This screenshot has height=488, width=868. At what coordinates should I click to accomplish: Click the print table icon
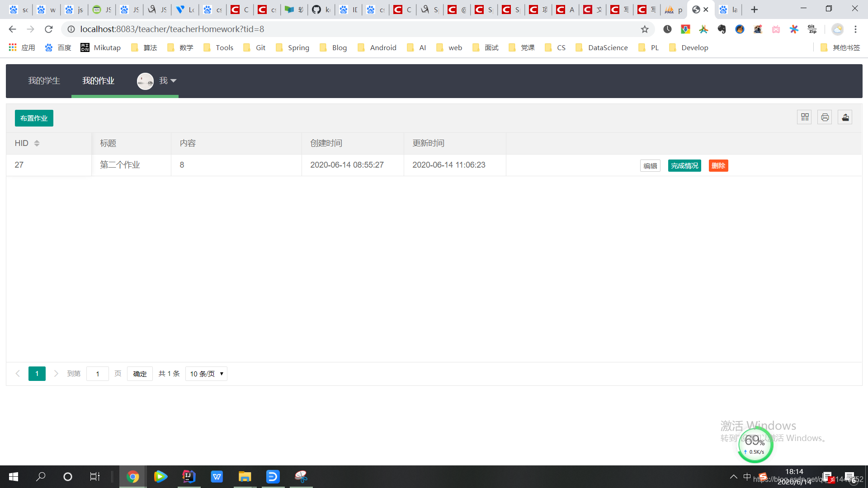825,117
